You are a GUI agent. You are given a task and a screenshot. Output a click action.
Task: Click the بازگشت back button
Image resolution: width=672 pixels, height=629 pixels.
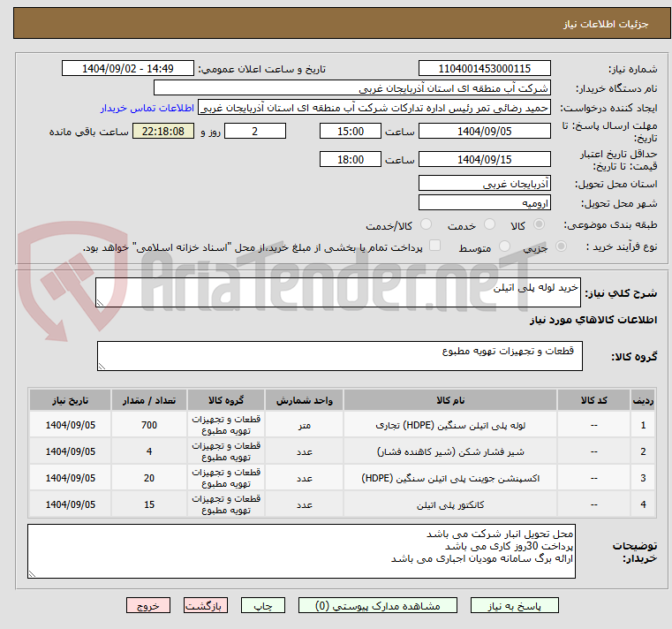pos(206,605)
